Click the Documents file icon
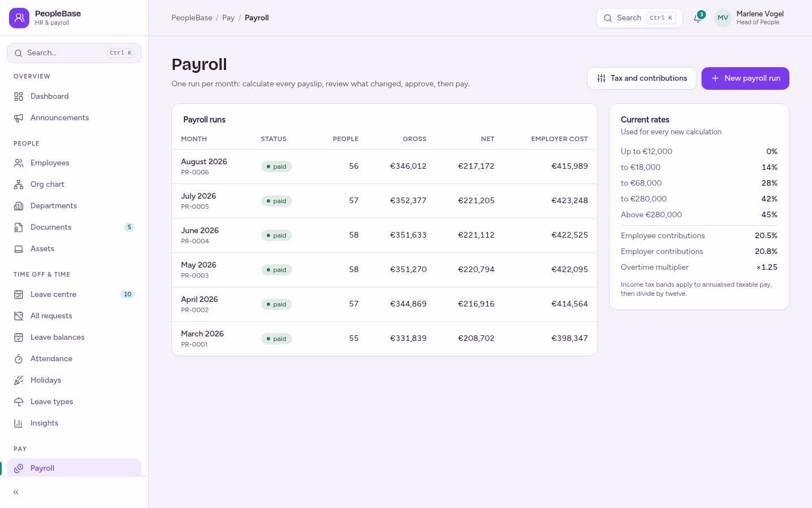The width and height of the screenshot is (812, 508). (x=19, y=227)
